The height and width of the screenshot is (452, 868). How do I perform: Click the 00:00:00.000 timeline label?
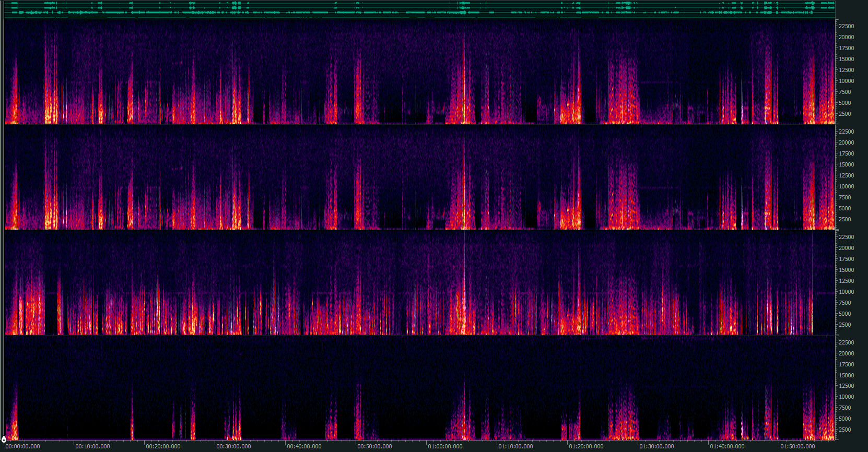[22, 446]
